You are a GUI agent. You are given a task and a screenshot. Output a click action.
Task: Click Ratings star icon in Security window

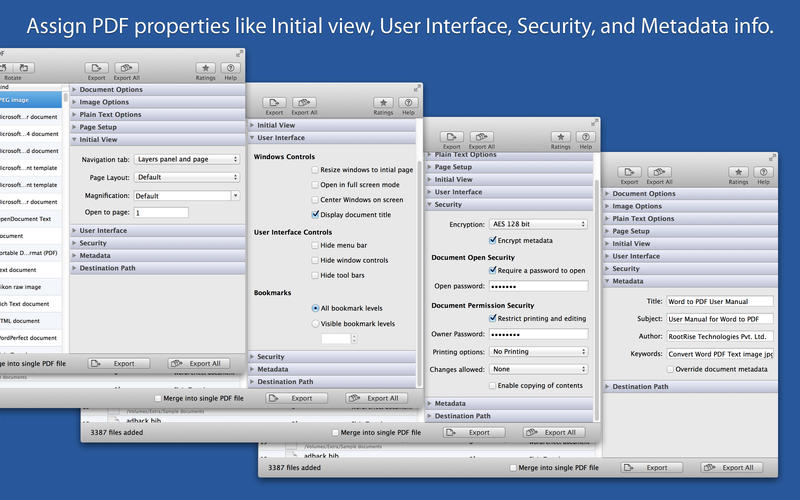point(561,135)
